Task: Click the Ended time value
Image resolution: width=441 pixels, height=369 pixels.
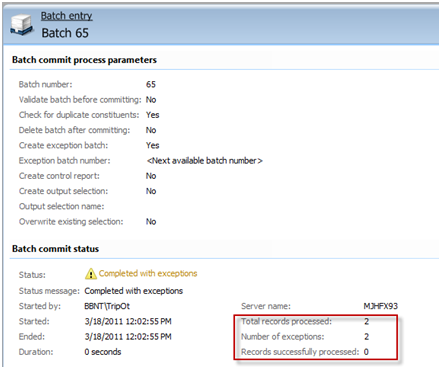Action: (128, 337)
